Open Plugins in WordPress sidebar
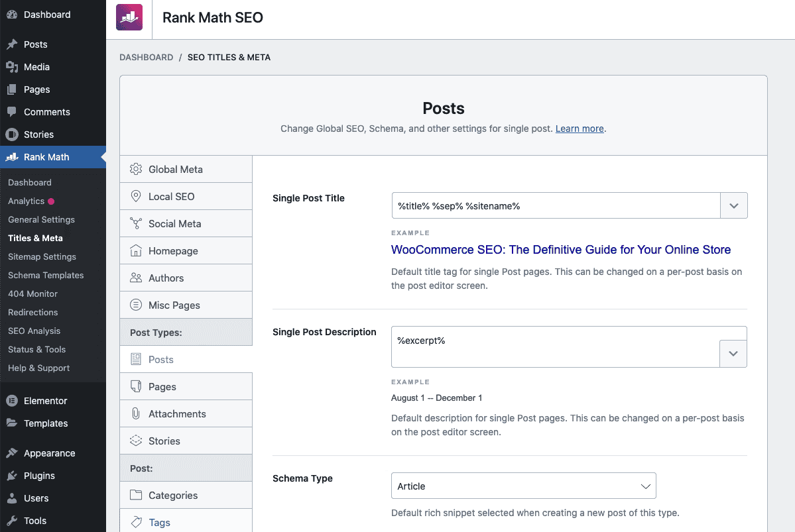 coord(39,476)
